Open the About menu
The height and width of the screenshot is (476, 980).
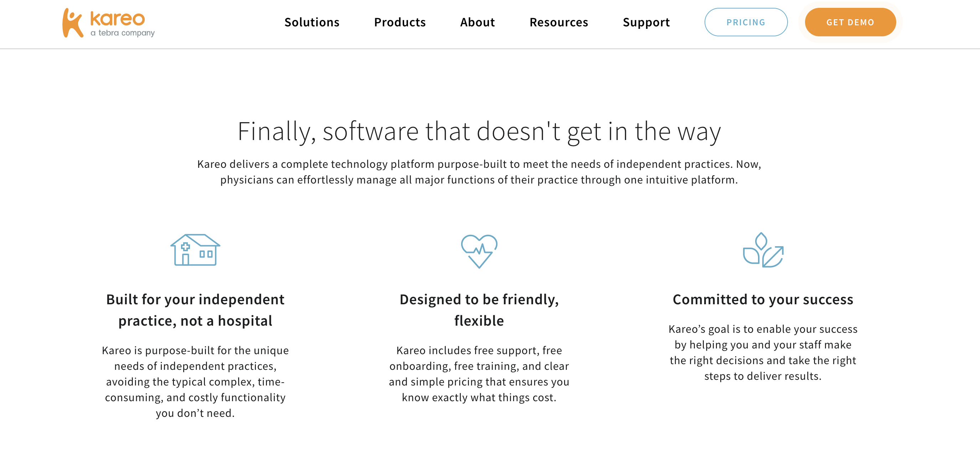477,22
